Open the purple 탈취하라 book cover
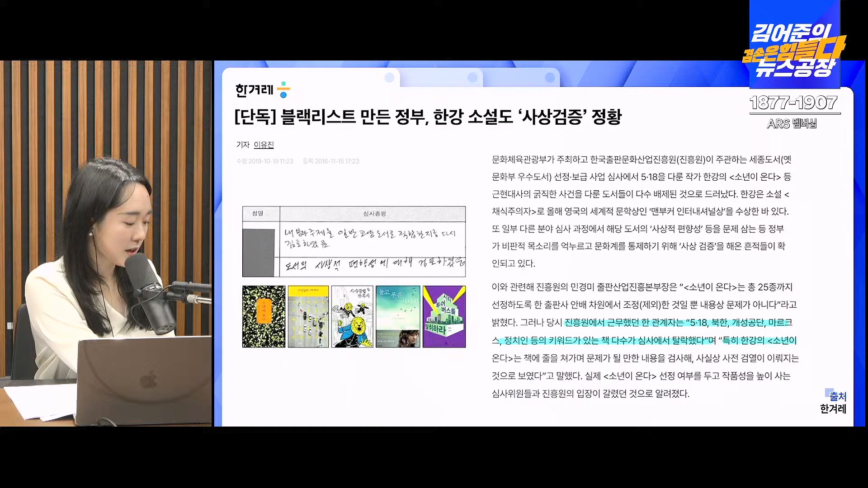Image resolution: width=868 pixels, height=488 pixels. [444, 316]
